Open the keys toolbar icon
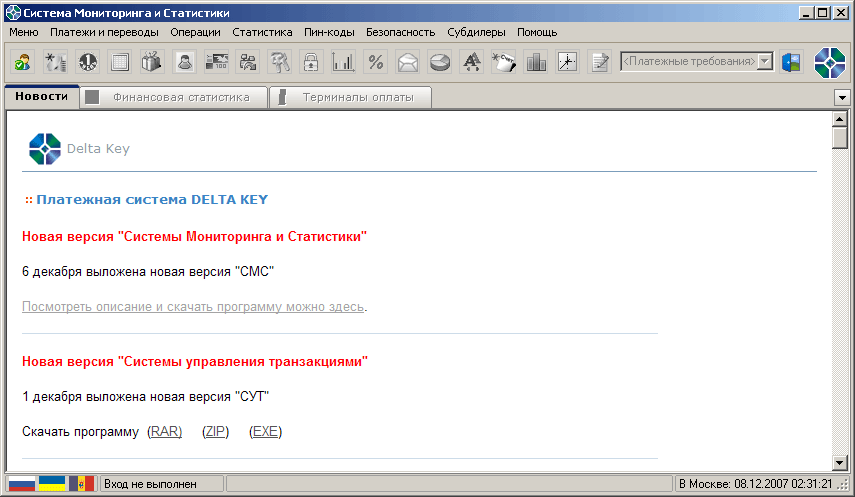Viewport: 855px width, 497px height. coord(280,62)
